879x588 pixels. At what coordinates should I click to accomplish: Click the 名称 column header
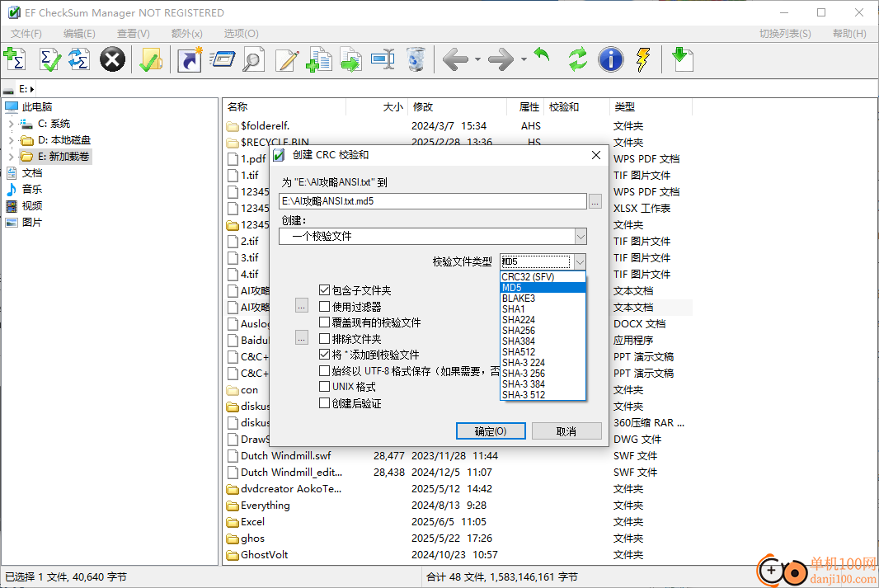[x=284, y=106]
